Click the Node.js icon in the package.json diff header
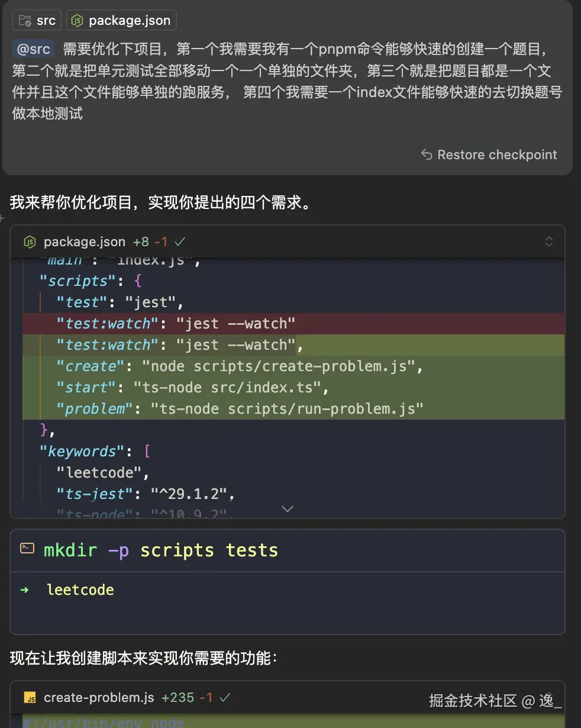This screenshot has width=581, height=728. pos(29,241)
